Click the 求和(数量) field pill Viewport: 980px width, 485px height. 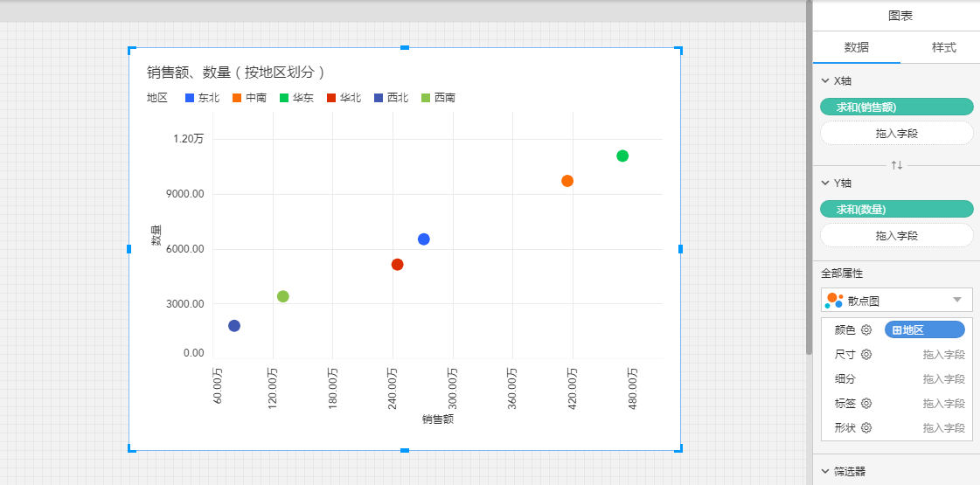pos(896,209)
